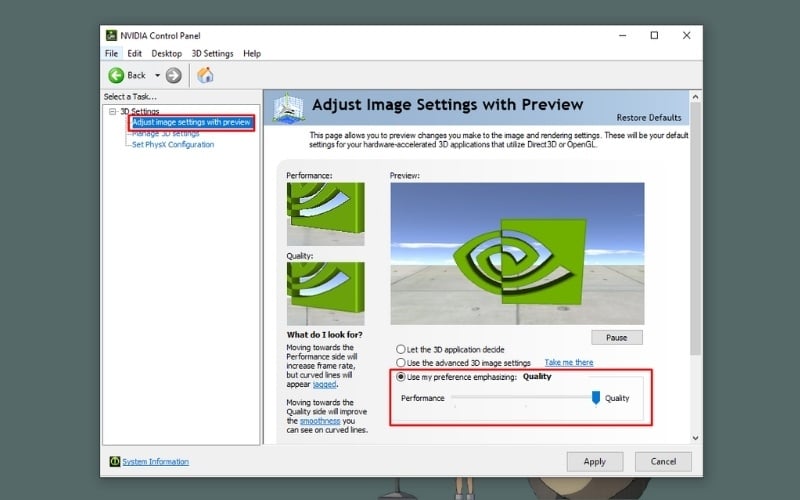
Task: Click the NVIDIA logo in title bar
Action: point(110,35)
